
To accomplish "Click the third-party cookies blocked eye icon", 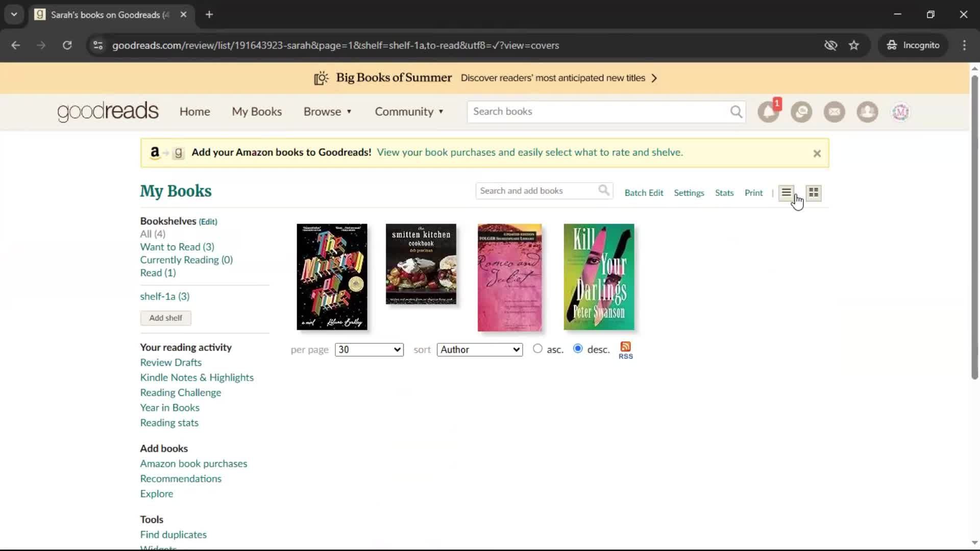I will tap(830, 45).
